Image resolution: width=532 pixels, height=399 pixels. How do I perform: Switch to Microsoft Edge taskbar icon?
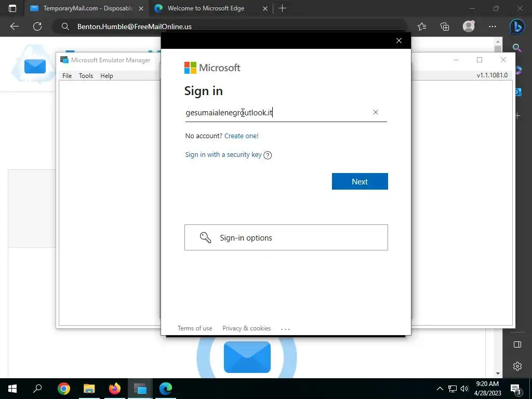166,389
